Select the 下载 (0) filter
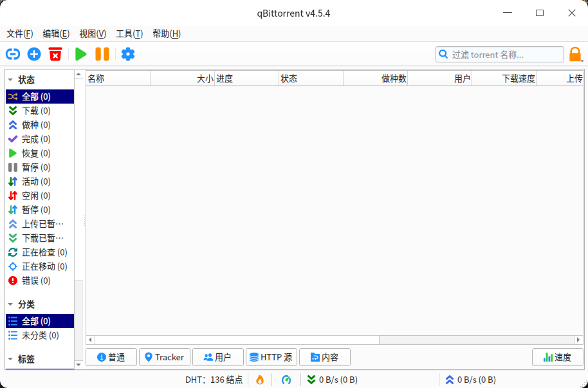 40,111
